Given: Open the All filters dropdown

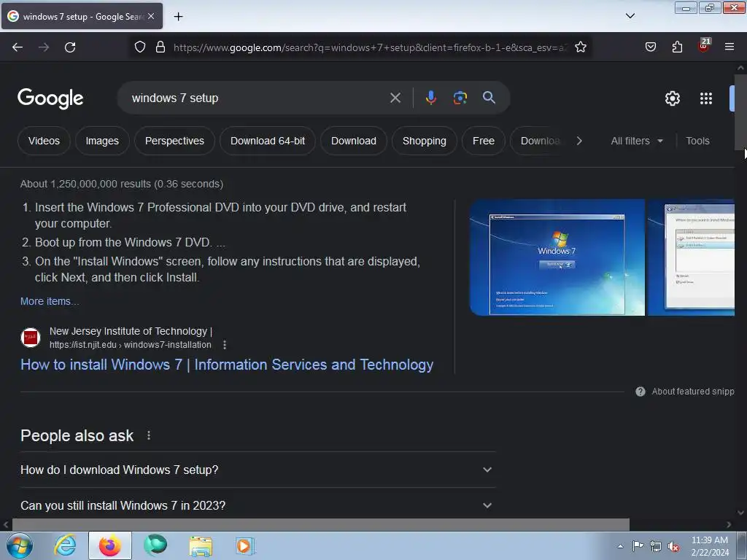Looking at the screenshot, I should tap(637, 141).
